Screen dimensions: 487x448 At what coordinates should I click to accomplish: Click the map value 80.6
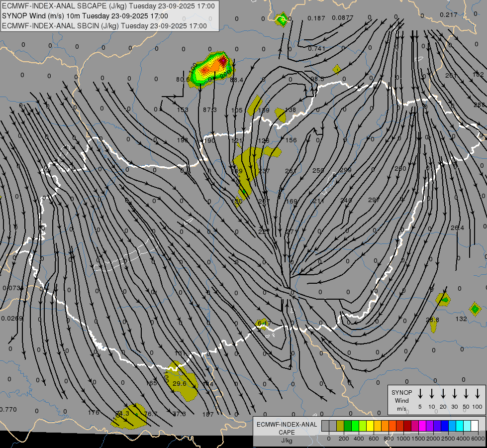[x=183, y=80]
